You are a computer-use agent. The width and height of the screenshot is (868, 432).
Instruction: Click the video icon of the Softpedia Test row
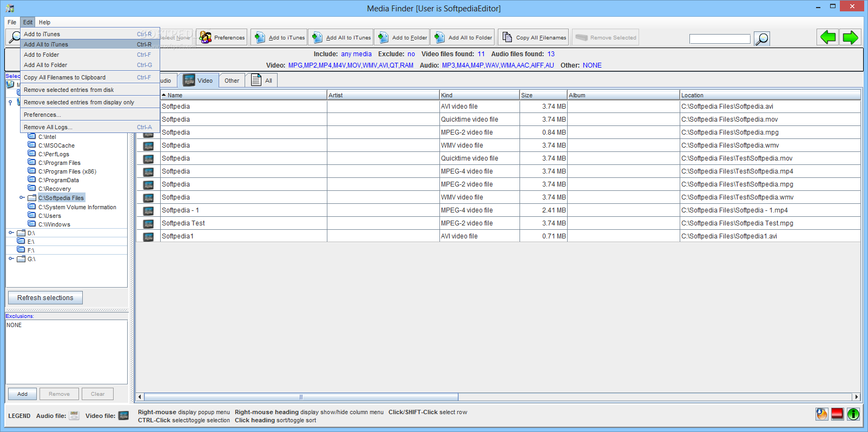coord(148,223)
